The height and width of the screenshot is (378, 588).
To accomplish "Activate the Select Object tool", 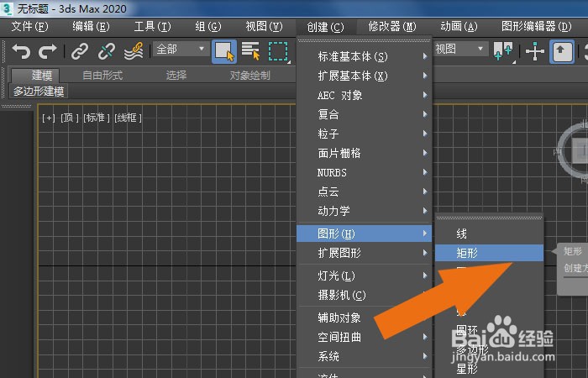I will point(224,51).
